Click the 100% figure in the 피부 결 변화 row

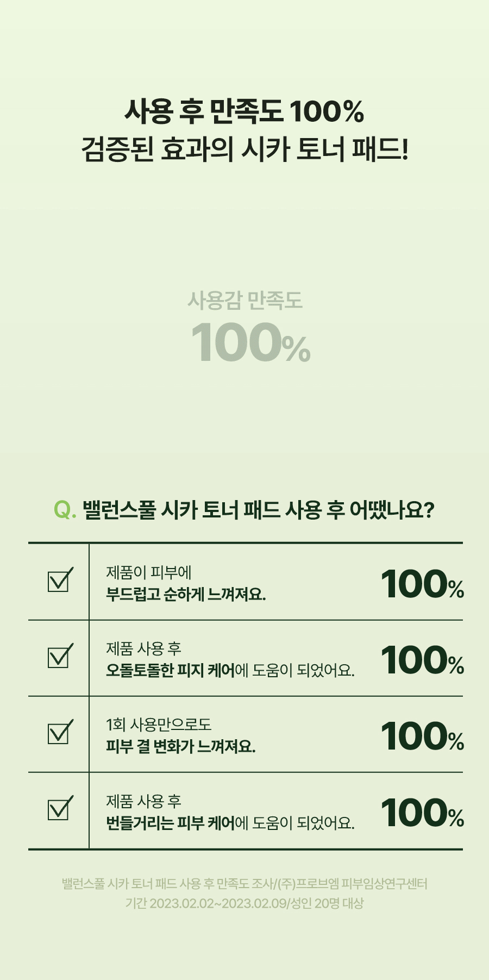pos(422,736)
